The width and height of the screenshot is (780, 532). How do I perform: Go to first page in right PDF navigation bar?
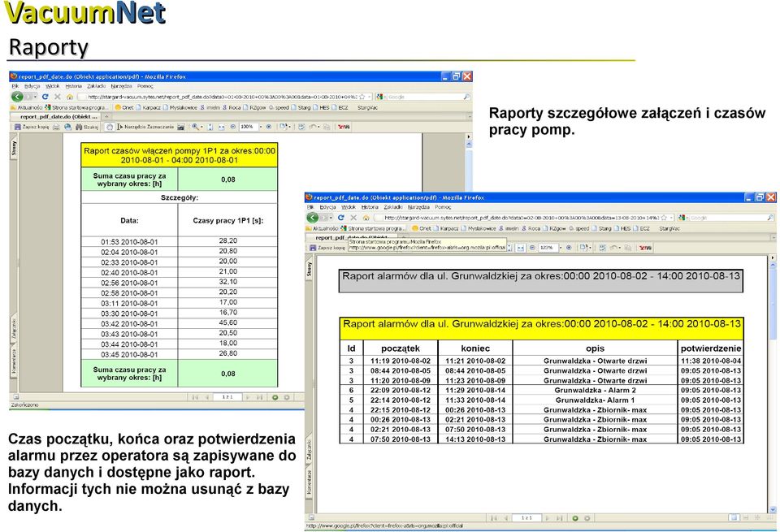(x=493, y=518)
